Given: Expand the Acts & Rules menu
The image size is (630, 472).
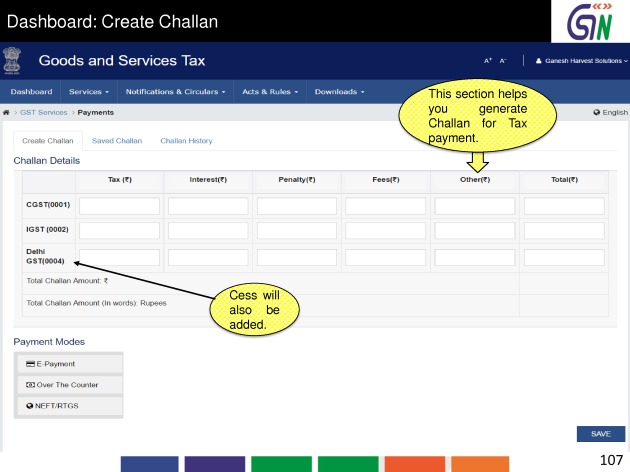Looking at the screenshot, I should (x=270, y=92).
